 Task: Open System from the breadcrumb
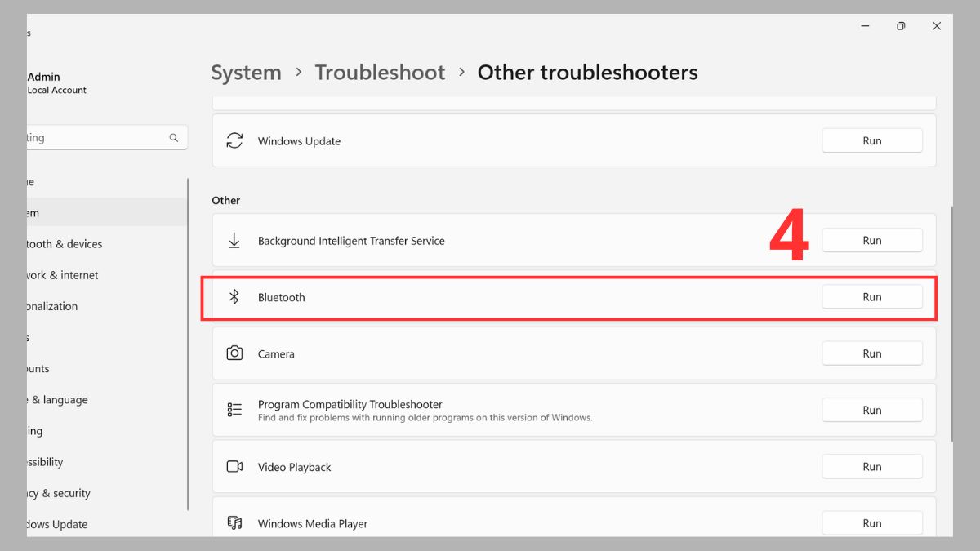point(246,72)
